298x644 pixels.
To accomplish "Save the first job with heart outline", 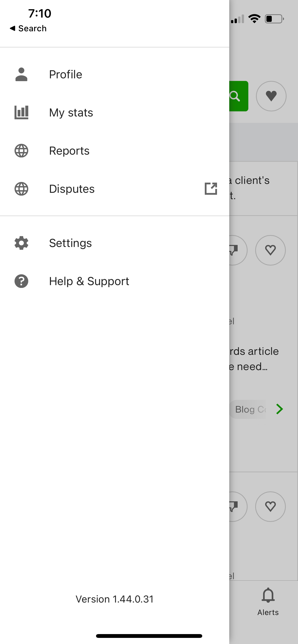I will pyautogui.click(x=270, y=250).
